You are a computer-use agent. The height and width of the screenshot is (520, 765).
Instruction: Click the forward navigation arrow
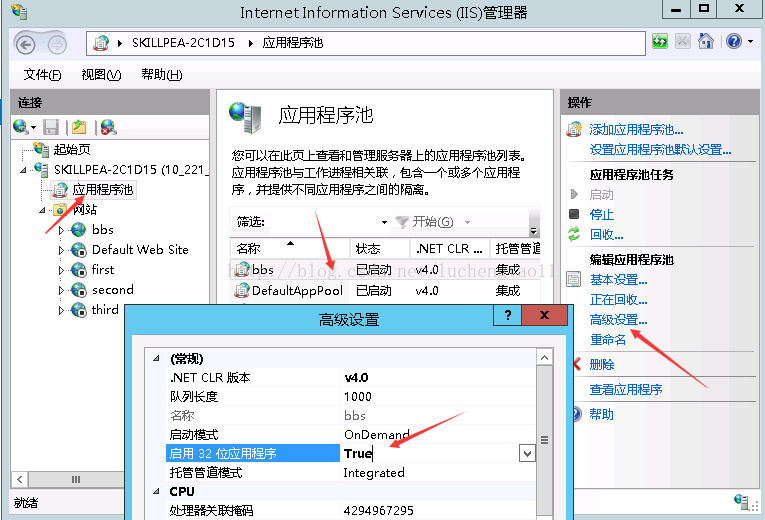point(57,45)
